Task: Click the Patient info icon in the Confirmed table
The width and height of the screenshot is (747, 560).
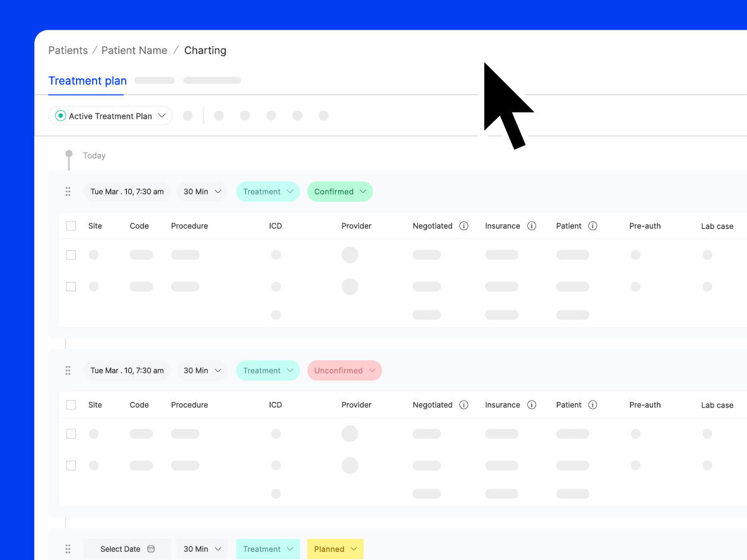Action: [593, 226]
